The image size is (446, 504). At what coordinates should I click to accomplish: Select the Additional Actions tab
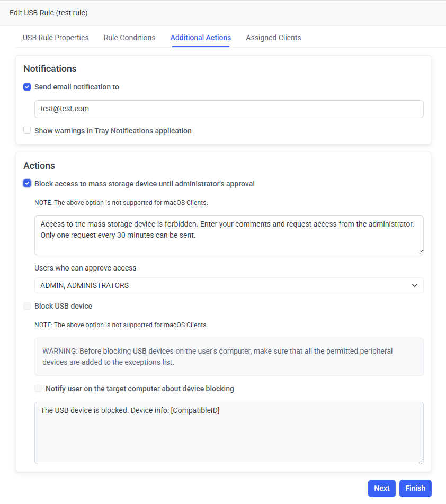tap(201, 38)
